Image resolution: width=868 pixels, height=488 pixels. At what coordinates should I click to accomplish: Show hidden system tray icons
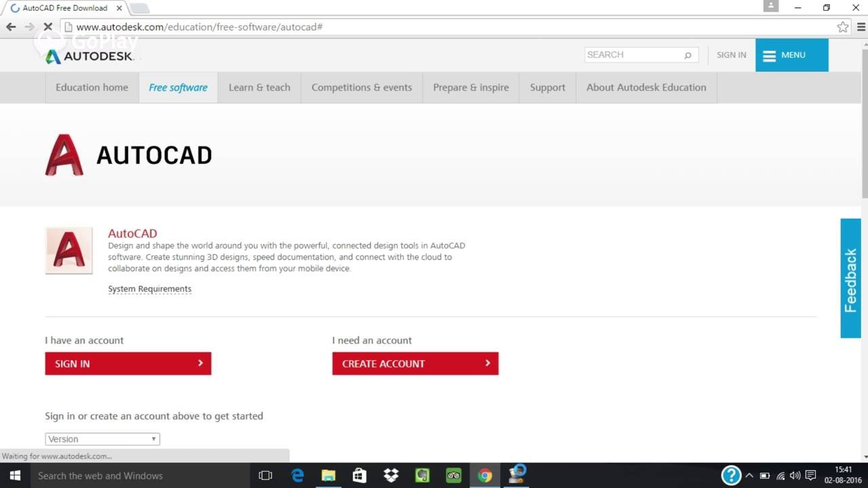tap(749, 476)
